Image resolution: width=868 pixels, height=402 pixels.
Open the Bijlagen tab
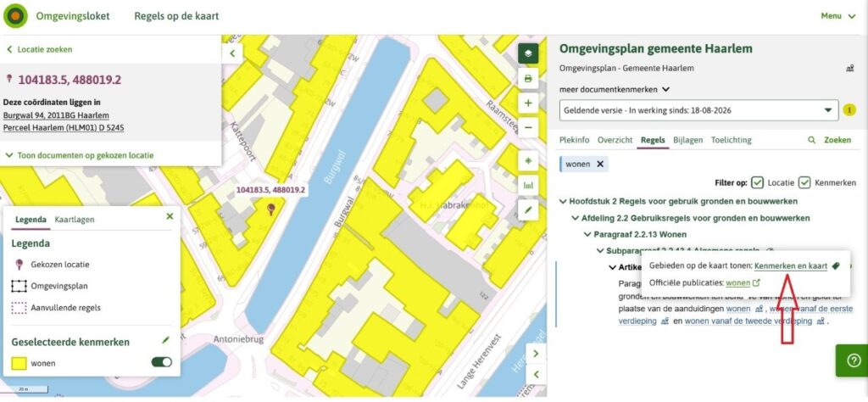click(x=687, y=140)
